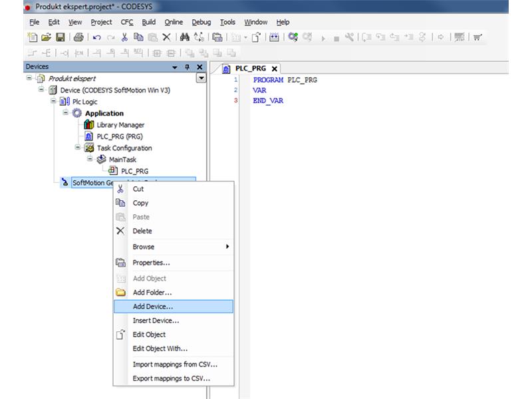The width and height of the screenshot is (532, 399).
Task: Open the Window menu
Action: pos(256,22)
